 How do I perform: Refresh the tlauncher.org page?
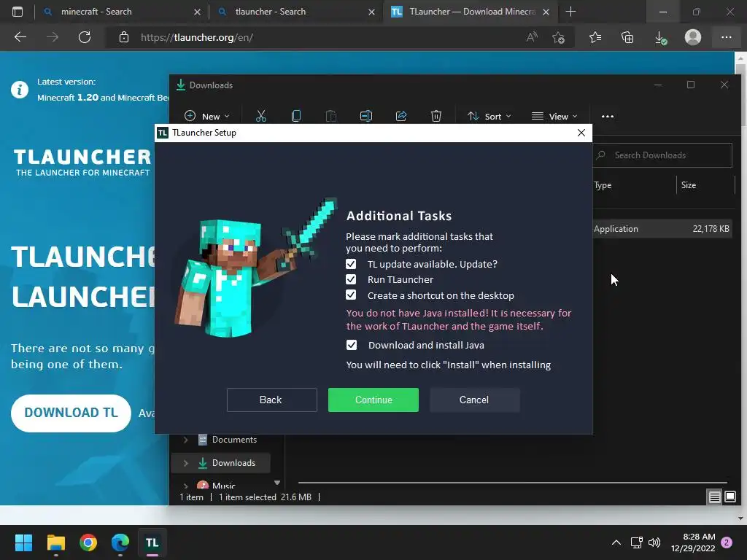[85, 37]
